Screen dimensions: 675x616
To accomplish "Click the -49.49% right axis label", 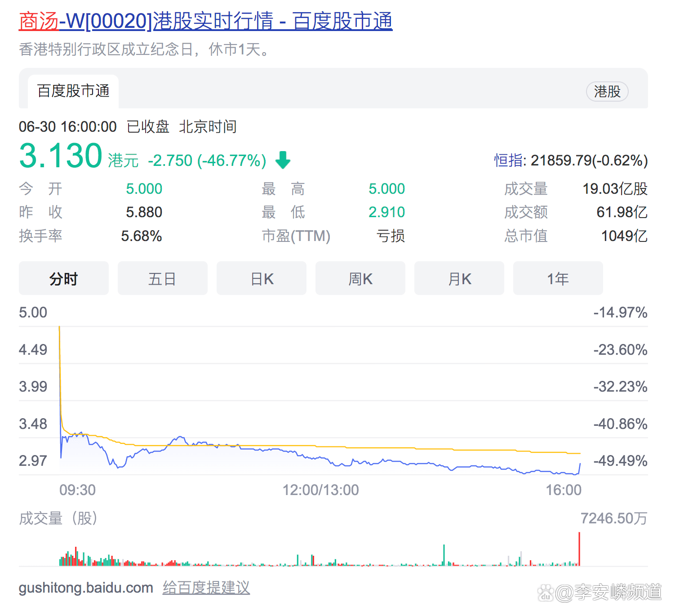I will coord(620,460).
